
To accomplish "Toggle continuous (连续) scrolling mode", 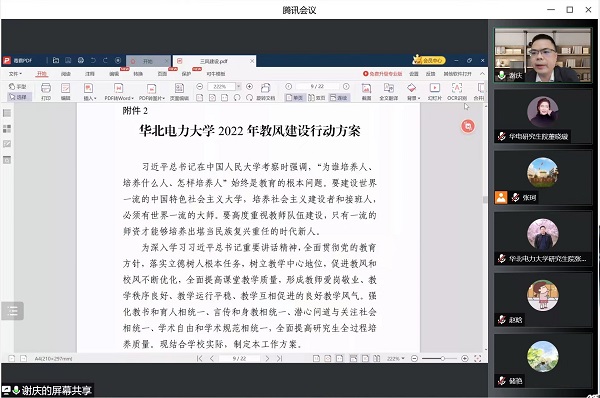I will click(x=338, y=98).
